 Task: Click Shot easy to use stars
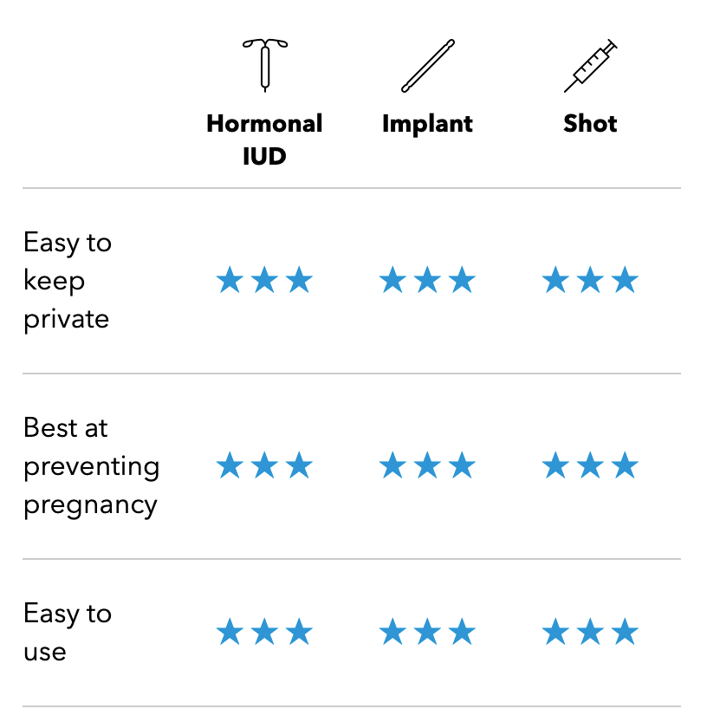click(591, 632)
